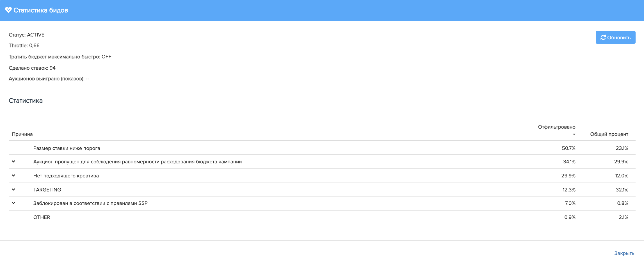
Task: Expand the Заблокирован по правилам SSP row
Action: (x=13, y=203)
